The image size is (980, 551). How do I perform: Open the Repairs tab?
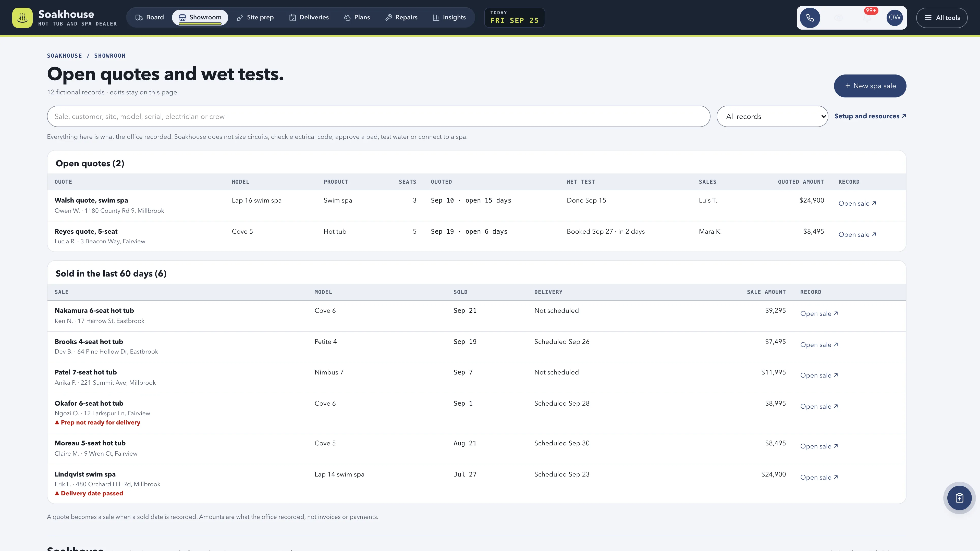401,18
